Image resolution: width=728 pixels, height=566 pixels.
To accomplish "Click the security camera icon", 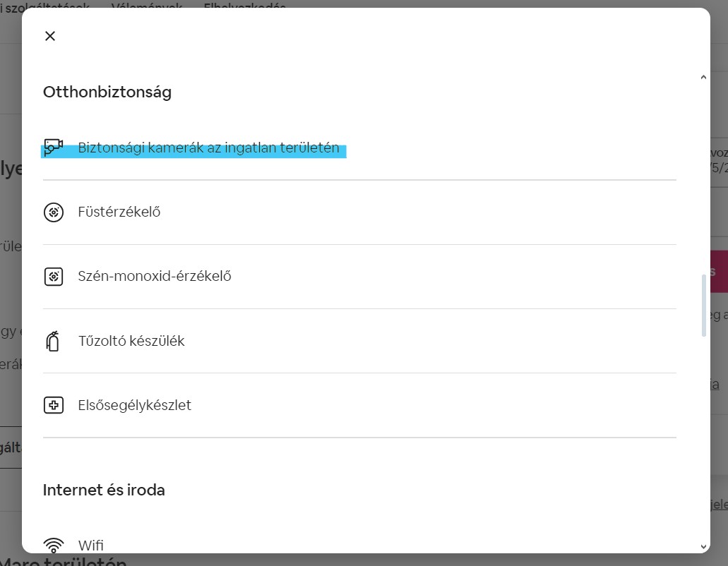I will pos(54,147).
